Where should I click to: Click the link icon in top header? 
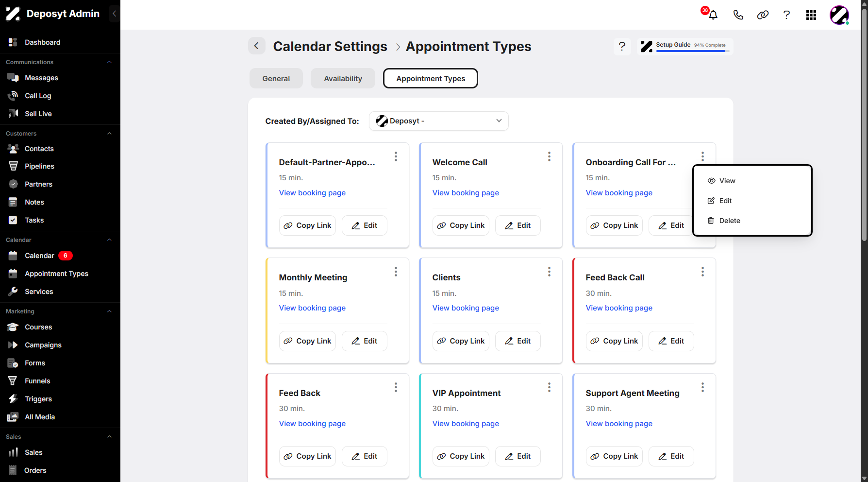coord(763,15)
